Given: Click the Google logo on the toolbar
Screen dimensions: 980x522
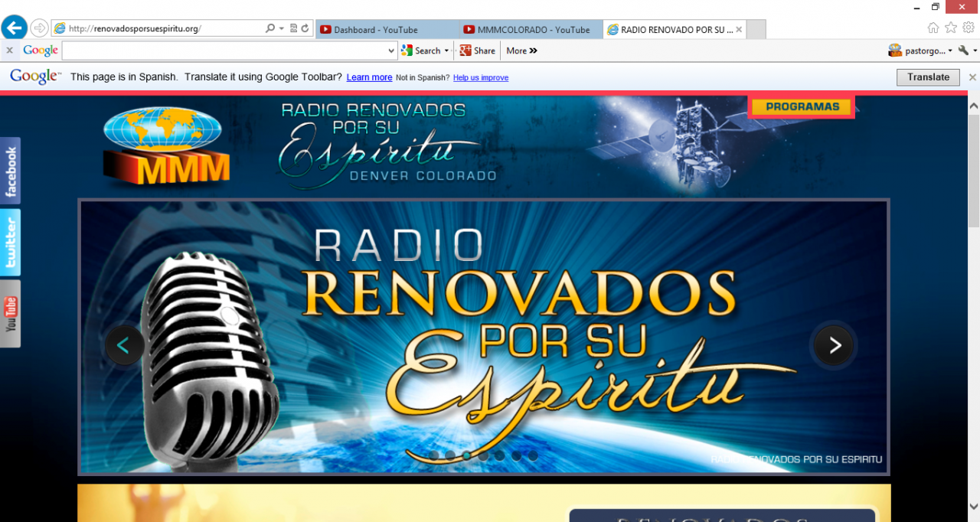Looking at the screenshot, I should point(41,51).
